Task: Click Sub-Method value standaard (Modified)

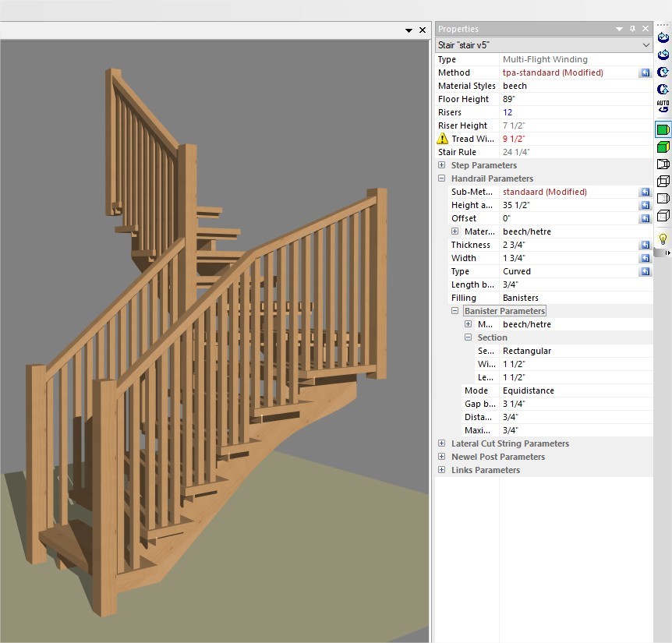Action: click(x=545, y=192)
